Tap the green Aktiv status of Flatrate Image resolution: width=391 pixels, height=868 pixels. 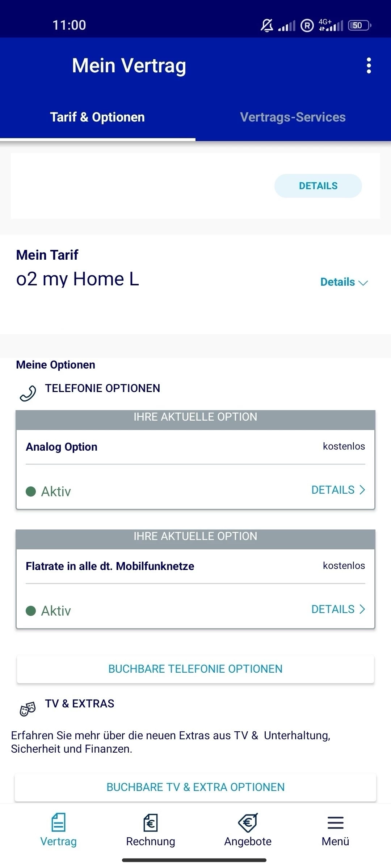coord(49,611)
